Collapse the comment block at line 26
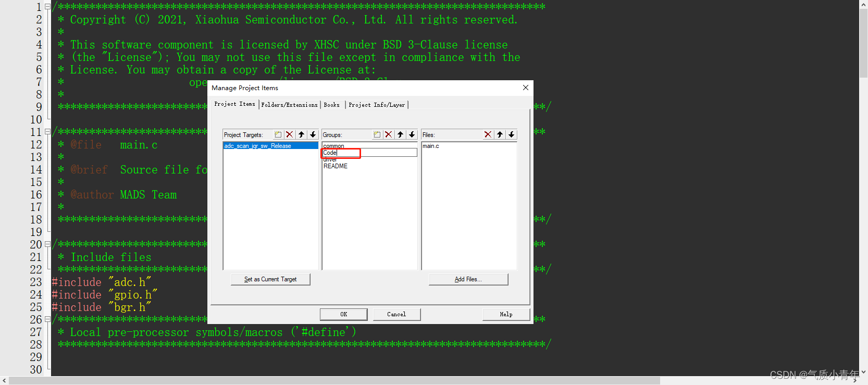This screenshot has width=868, height=385. click(x=47, y=319)
